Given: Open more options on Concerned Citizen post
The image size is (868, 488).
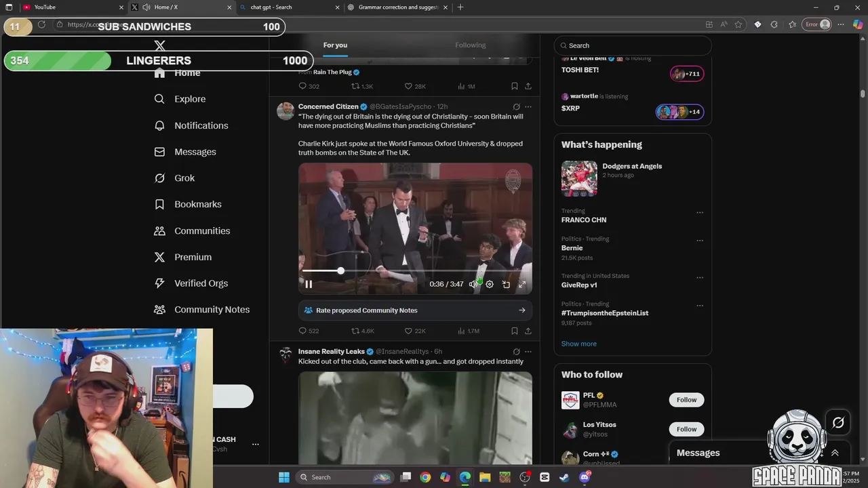Looking at the screenshot, I should [x=528, y=106].
